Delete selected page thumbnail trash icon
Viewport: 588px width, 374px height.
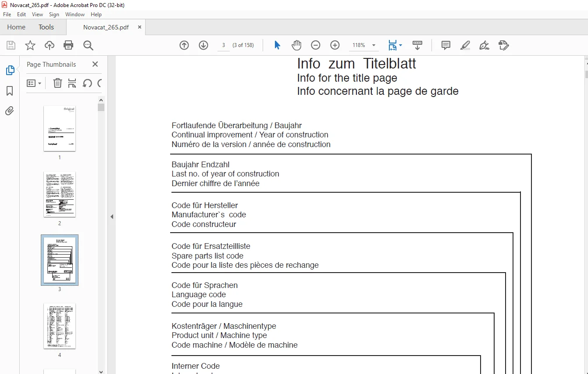(57, 83)
